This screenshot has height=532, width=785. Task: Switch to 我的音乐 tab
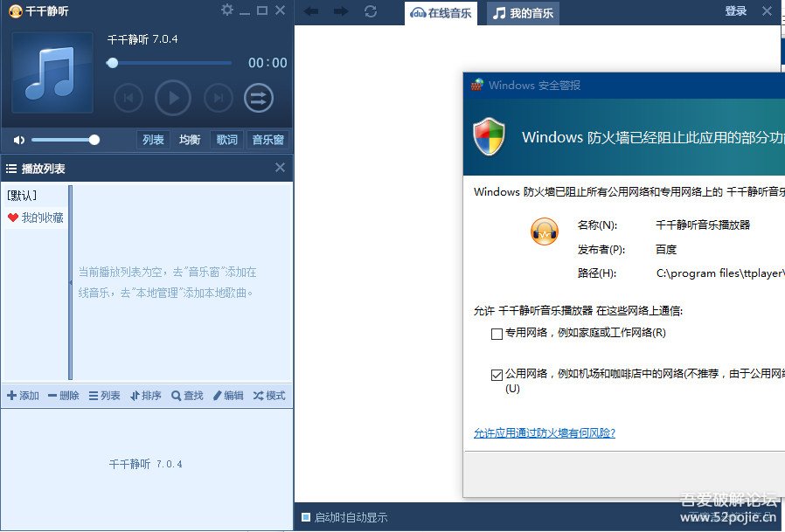click(x=523, y=13)
